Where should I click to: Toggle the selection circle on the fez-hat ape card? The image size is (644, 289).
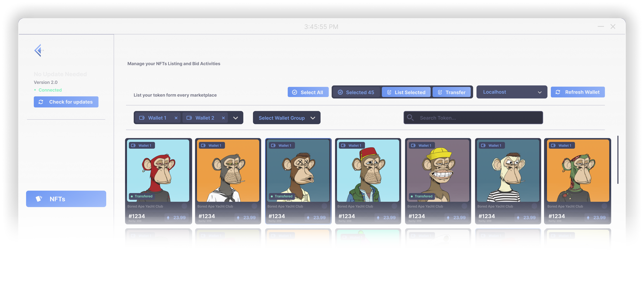point(394,206)
